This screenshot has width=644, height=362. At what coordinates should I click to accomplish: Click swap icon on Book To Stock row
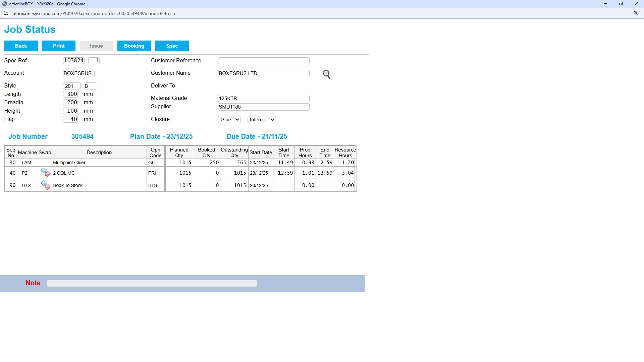coord(45,185)
